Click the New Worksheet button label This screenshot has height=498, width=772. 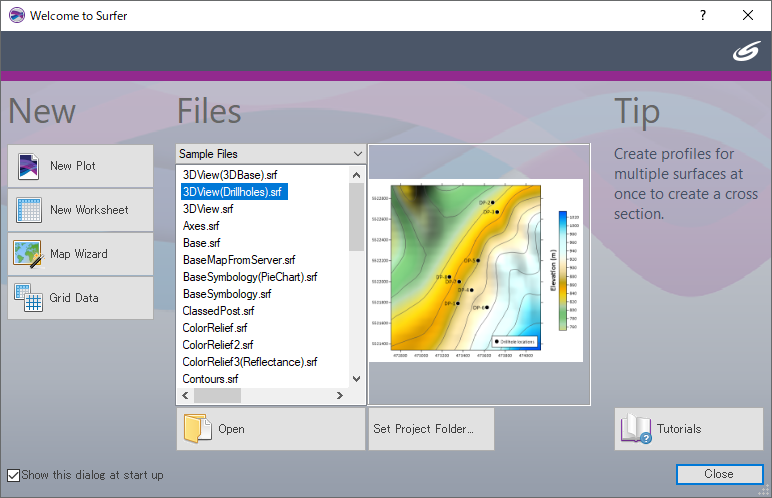click(x=89, y=210)
